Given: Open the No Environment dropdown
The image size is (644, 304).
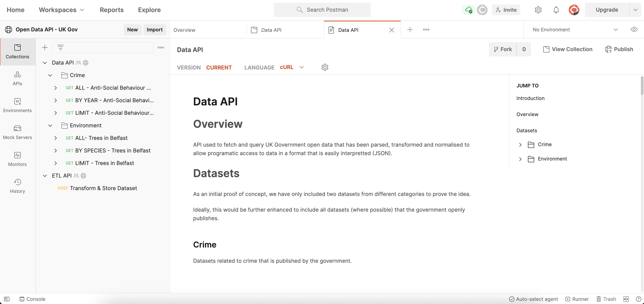Looking at the screenshot, I should coord(575,30).
